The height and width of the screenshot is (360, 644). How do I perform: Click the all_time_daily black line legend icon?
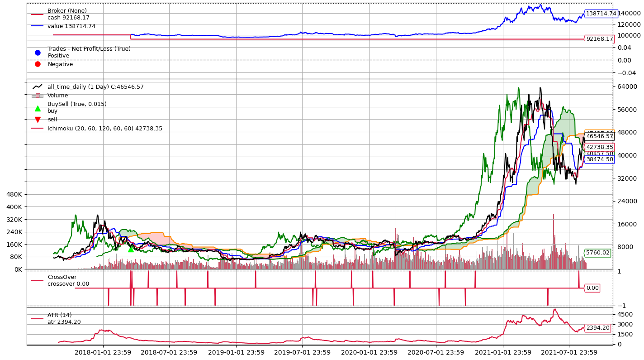(38, 86)
